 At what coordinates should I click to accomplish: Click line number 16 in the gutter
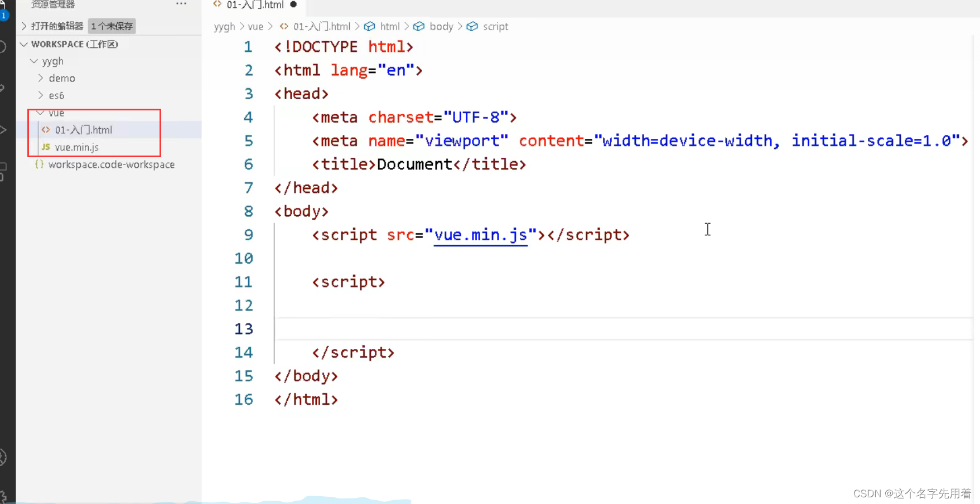tap(244, 400)
